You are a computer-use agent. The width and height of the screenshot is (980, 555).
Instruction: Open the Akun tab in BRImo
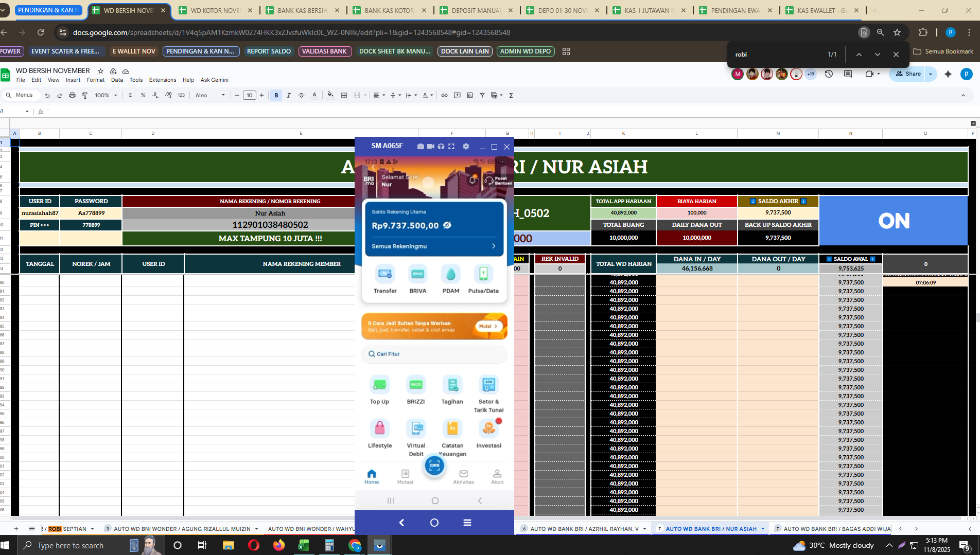pos(497,476)
